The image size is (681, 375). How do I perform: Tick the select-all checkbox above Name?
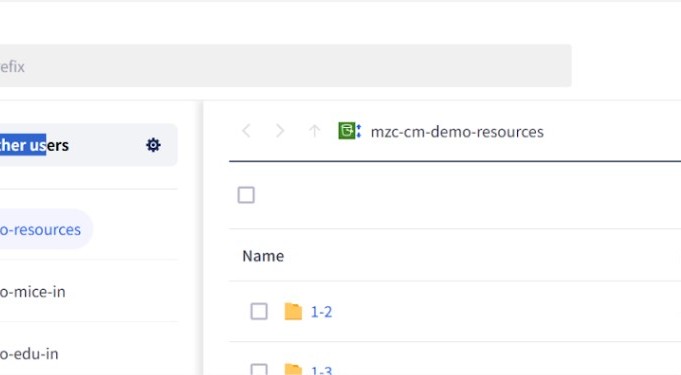click(246, 195)
